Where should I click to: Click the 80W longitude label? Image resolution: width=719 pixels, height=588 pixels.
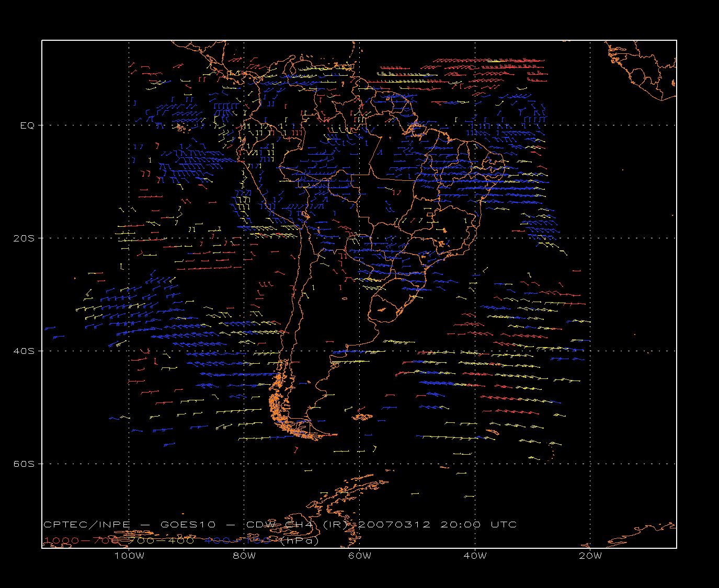point(244,556)
